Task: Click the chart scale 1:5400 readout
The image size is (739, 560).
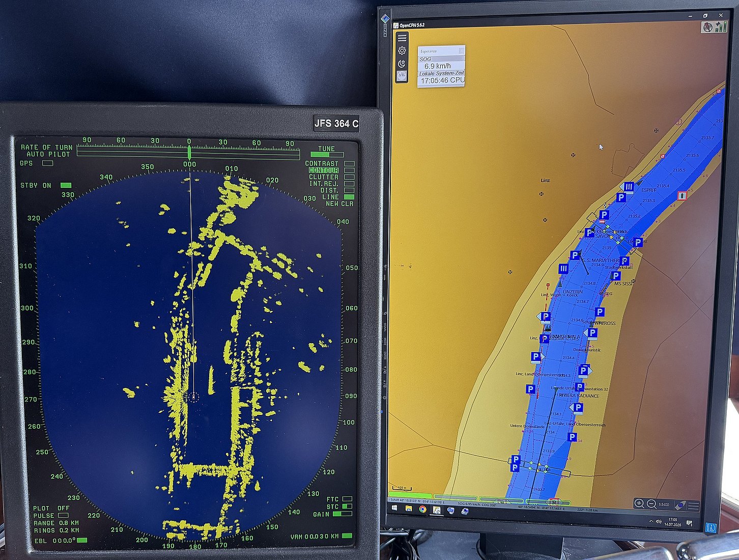Action: click(664, 505)
